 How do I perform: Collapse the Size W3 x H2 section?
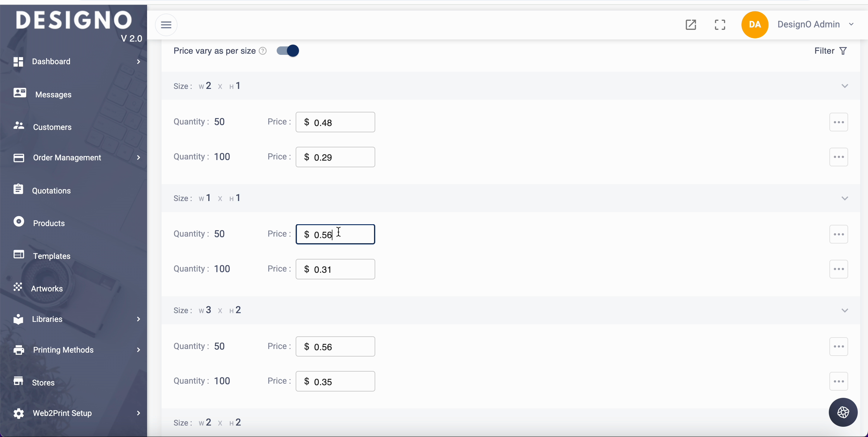pyautogui.click(x=844, y=310)
